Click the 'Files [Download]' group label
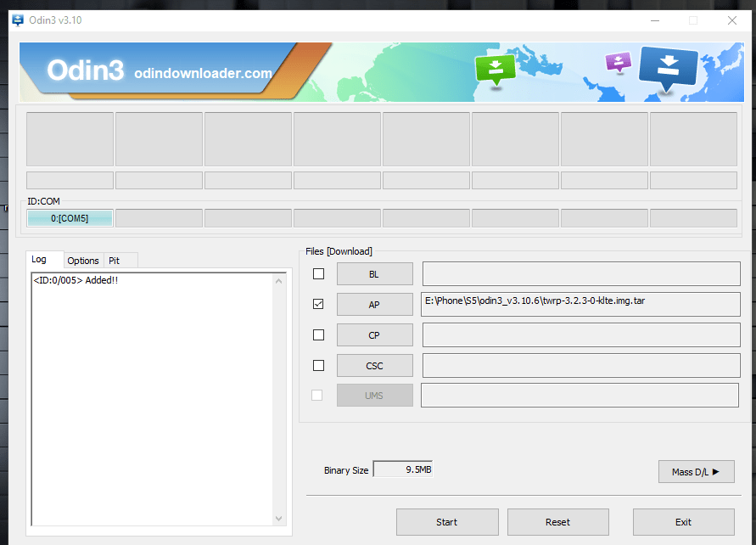756x545 pixels. 339,251
